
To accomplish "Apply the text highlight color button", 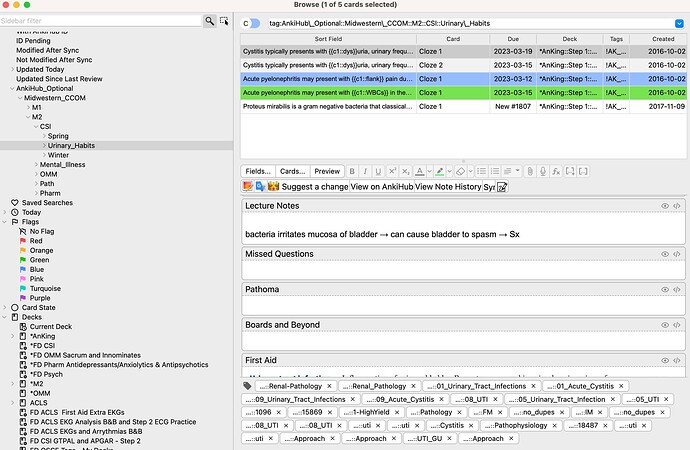I will tap(440, 172).
